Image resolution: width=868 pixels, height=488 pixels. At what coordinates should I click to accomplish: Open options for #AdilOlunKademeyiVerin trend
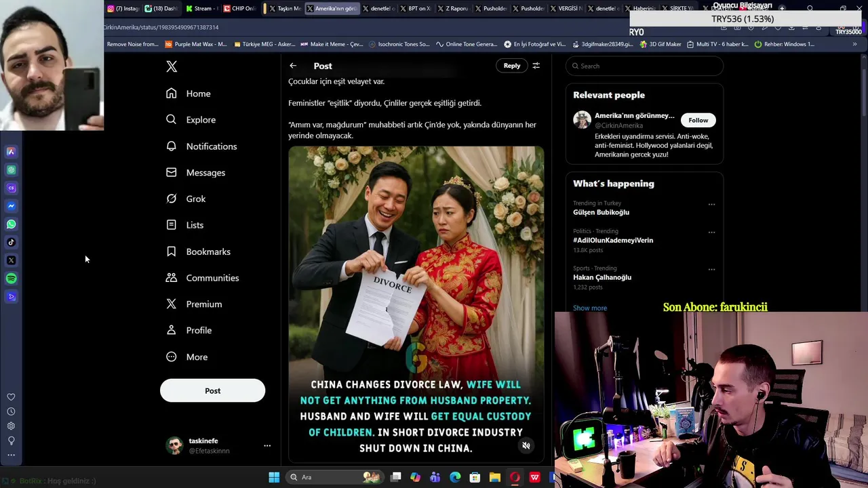click(x=711, y=232)
